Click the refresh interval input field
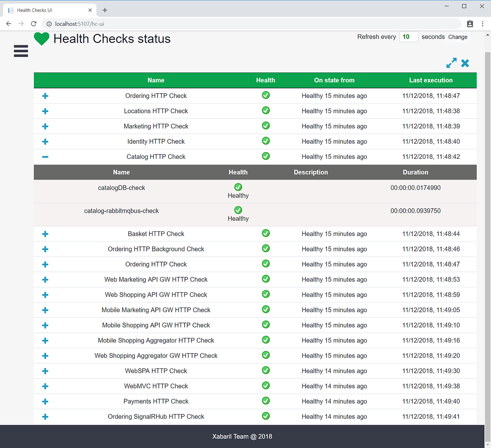This screenshot has height=448, width=491. pyautogui.click(x=408, y=37)
